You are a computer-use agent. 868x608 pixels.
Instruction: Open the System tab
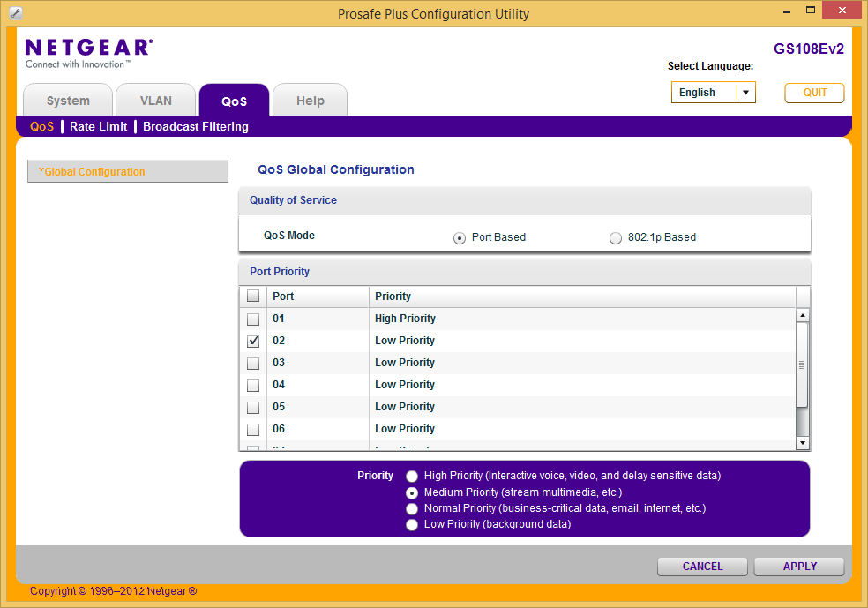68,101
